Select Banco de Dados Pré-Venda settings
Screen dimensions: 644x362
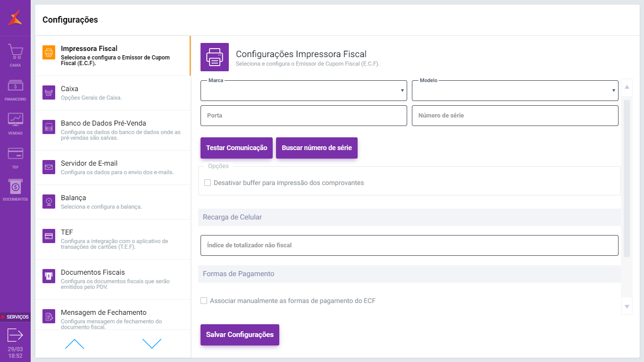click(113, 130)
